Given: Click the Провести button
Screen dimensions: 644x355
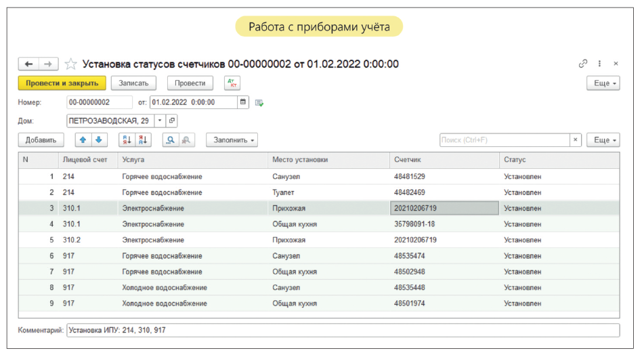Looking at the screenshot, I should [190, 83].
